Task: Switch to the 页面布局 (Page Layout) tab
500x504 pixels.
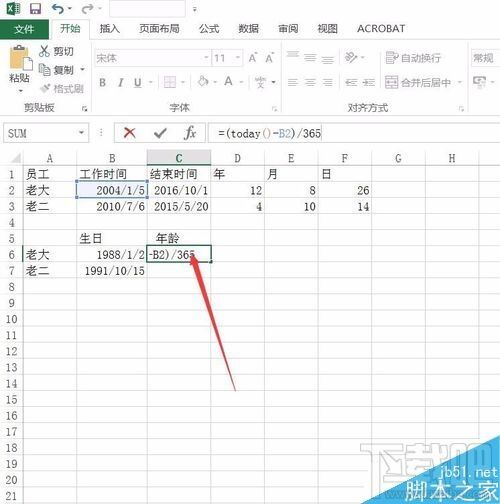Action: (159, 29)
